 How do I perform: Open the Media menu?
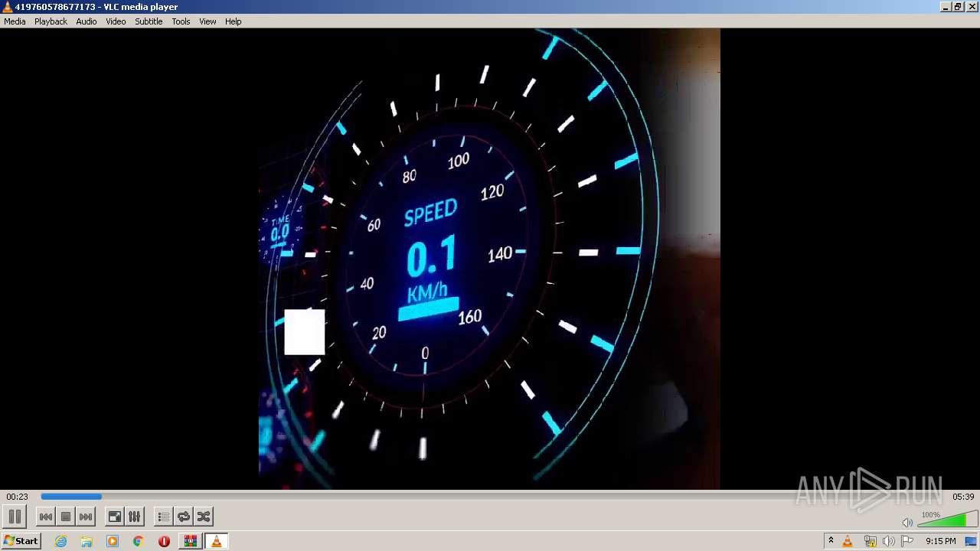(15, 21)
